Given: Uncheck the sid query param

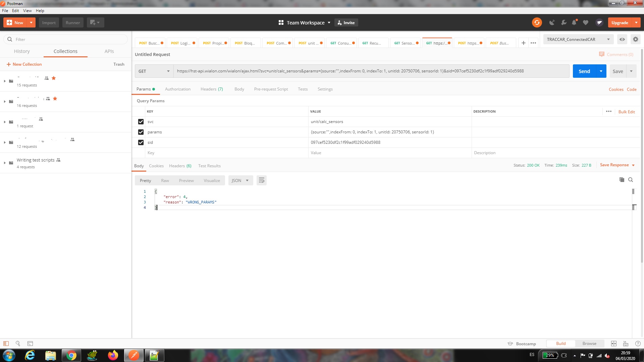Looking at the screenshot, I should point(141,142).
